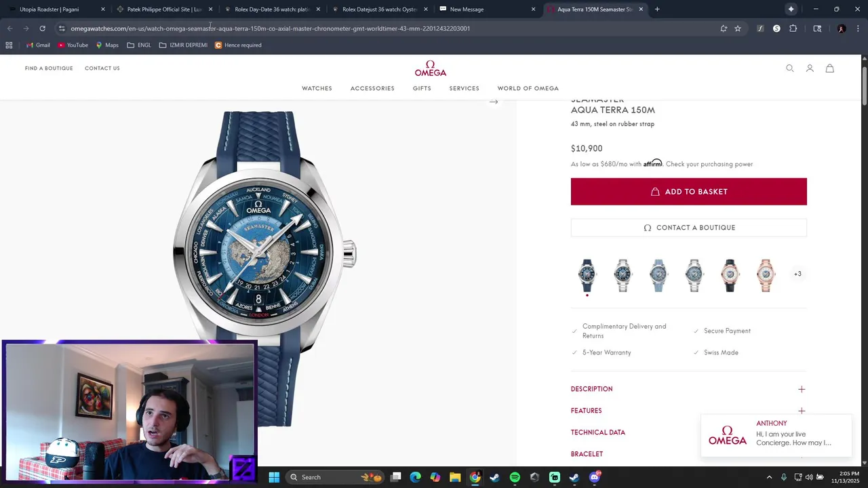The height and width of the screenshot is (488, 868).
Task: Open the YouTube bookmark
Action: (x=73, y=45)
